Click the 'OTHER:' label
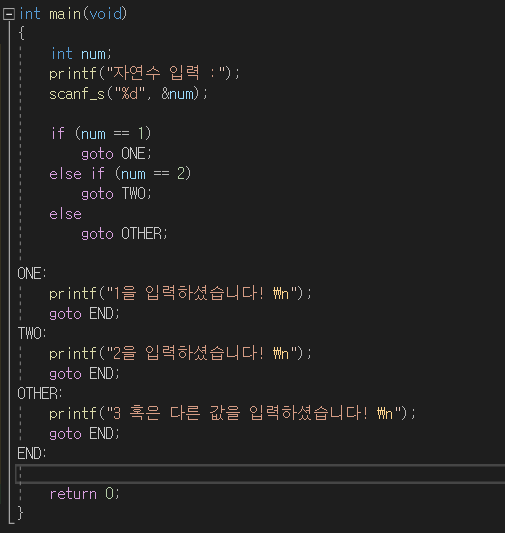505x533 pixels. pyautogui.click(x=40, y=393)
